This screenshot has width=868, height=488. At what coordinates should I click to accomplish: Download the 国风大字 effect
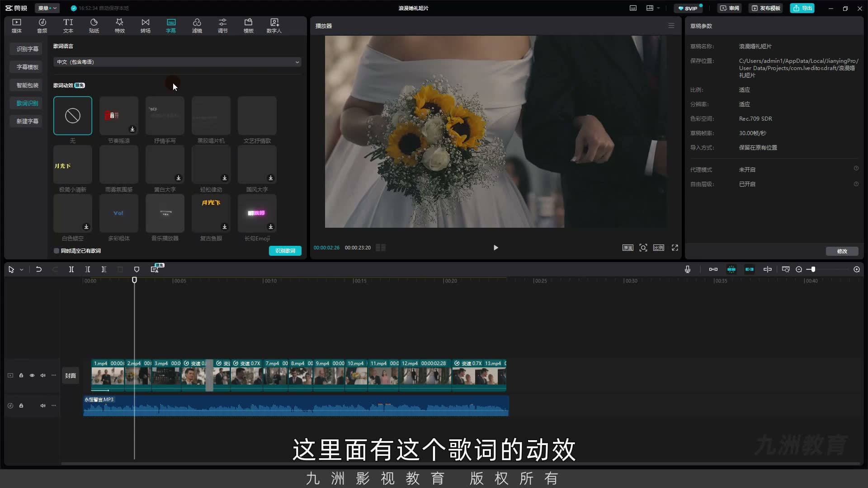click(x=271, y=178)
